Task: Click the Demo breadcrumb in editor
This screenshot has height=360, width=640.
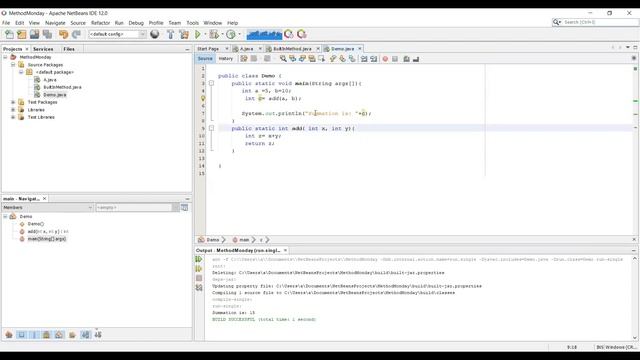Action: (x=213, y=240)
